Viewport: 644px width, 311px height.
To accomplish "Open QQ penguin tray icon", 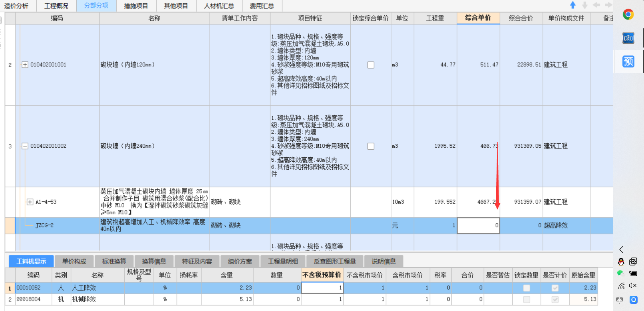I will 621,261.
